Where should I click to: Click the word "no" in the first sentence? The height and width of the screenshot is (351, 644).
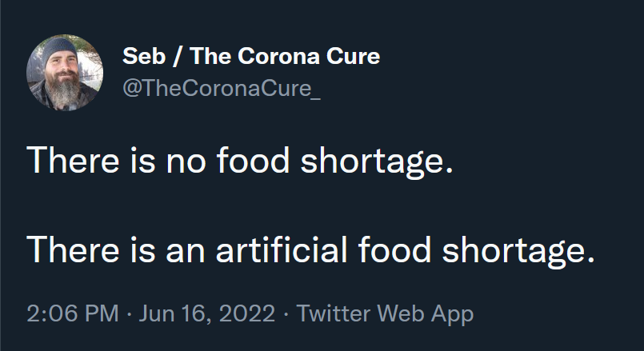(186, 162)
